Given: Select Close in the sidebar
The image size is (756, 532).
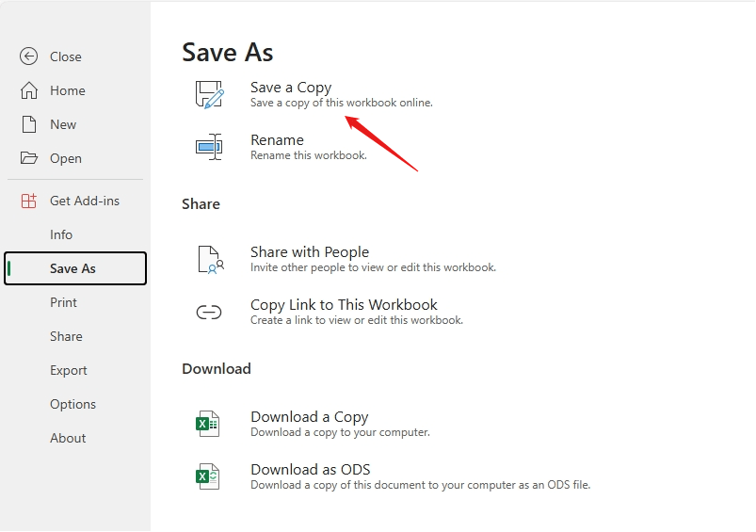Looking at the screenshot, I should pos(66,56).
